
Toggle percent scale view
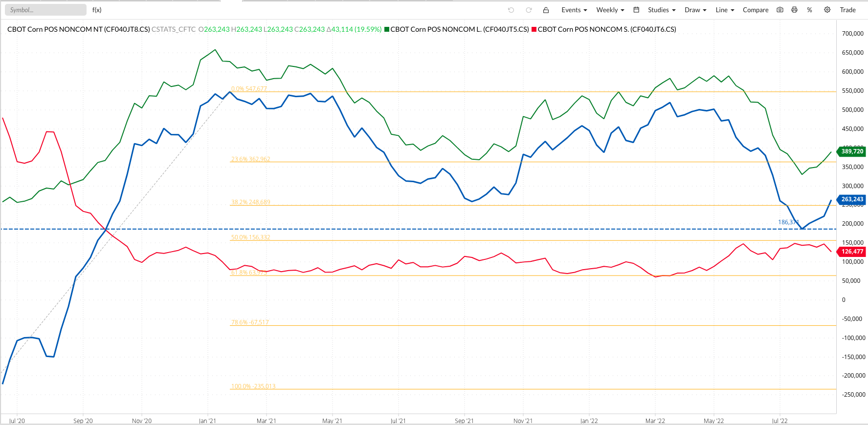810,10
